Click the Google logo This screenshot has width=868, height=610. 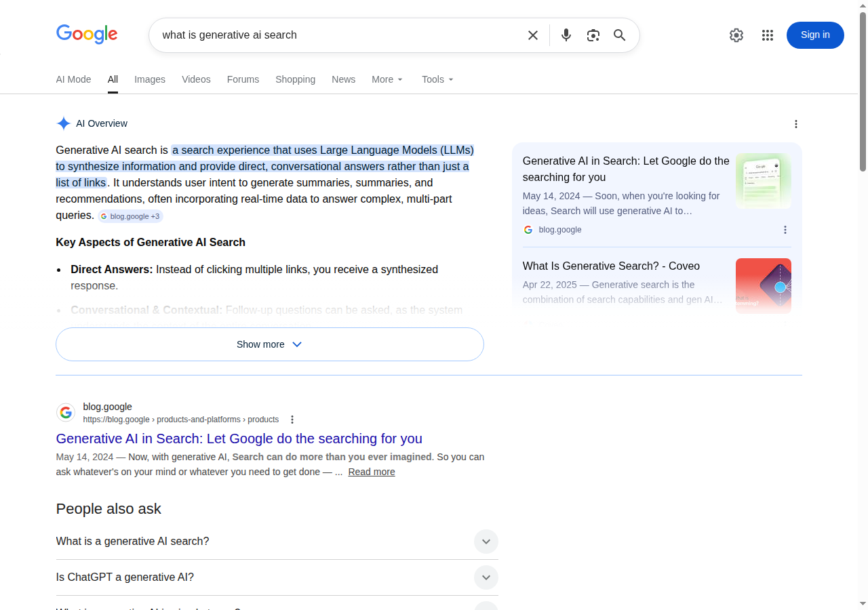tap(87, 35)
